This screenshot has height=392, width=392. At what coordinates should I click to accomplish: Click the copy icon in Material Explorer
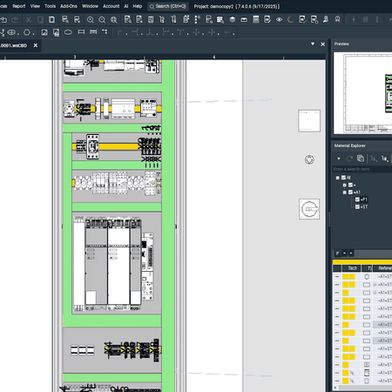click(360, 159)
